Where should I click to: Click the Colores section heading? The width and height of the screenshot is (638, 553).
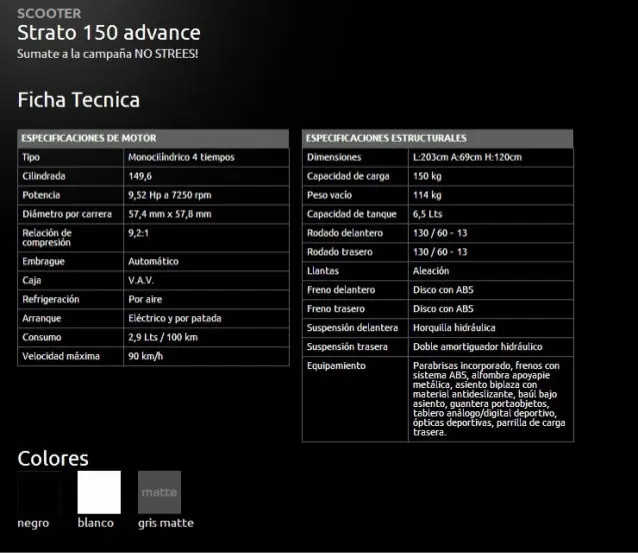click(53, 458)
